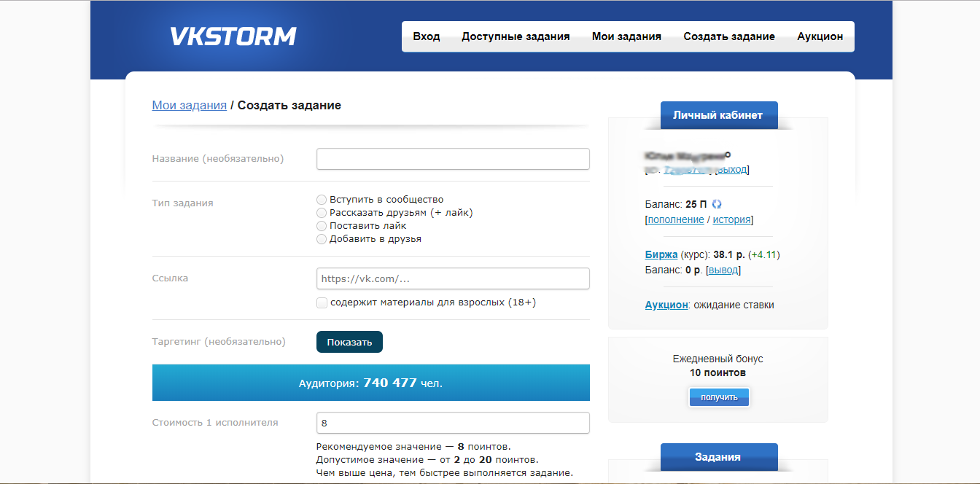Viewport: 980px width, 484px height.
Task: Click the «Биржа» exchange link
Action: 662,254
